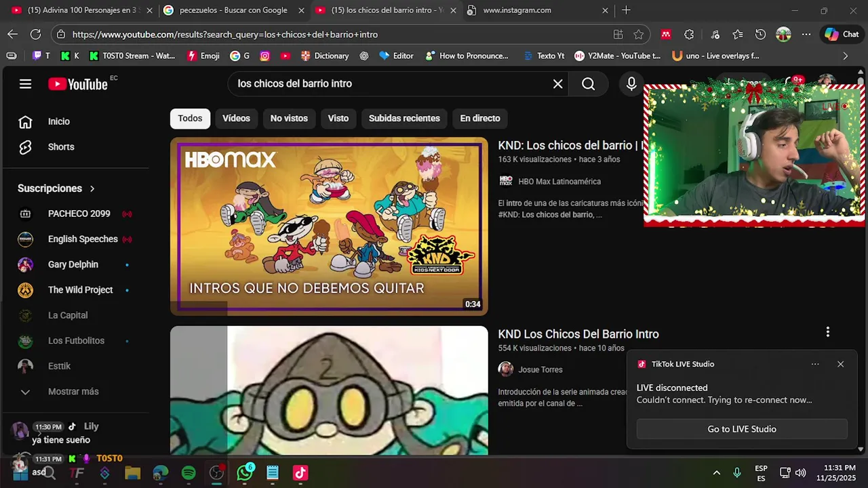The image size is (868, 488).
Task: Add this page to favorites (star)
Action: (x=638, y=35)
